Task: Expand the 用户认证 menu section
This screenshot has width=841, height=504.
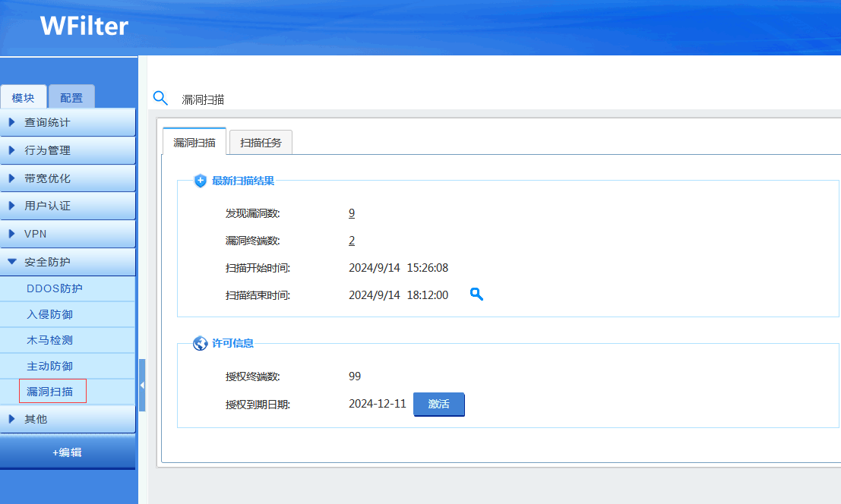Action: pyautogui.click(x=68, y=206)
